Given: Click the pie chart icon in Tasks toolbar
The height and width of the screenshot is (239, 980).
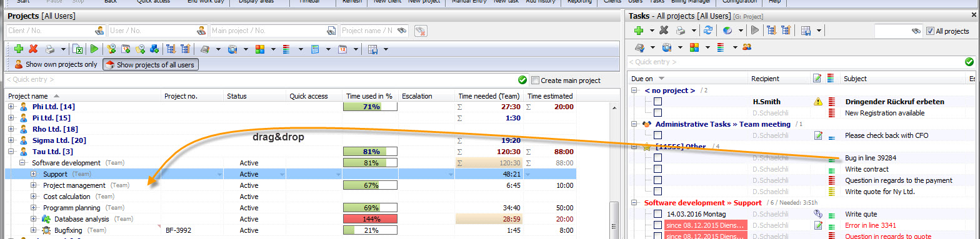Looking at the screenshot, I should point(727,30).
